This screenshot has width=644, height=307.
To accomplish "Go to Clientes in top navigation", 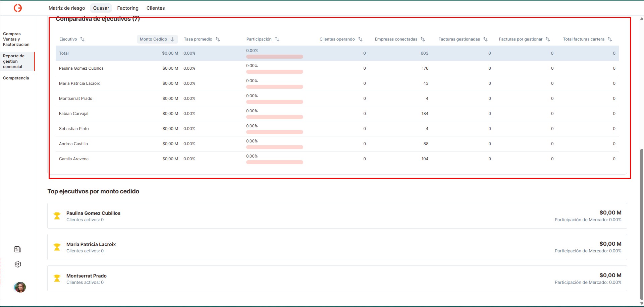I will pyautogui.click(x=156, y=8).
